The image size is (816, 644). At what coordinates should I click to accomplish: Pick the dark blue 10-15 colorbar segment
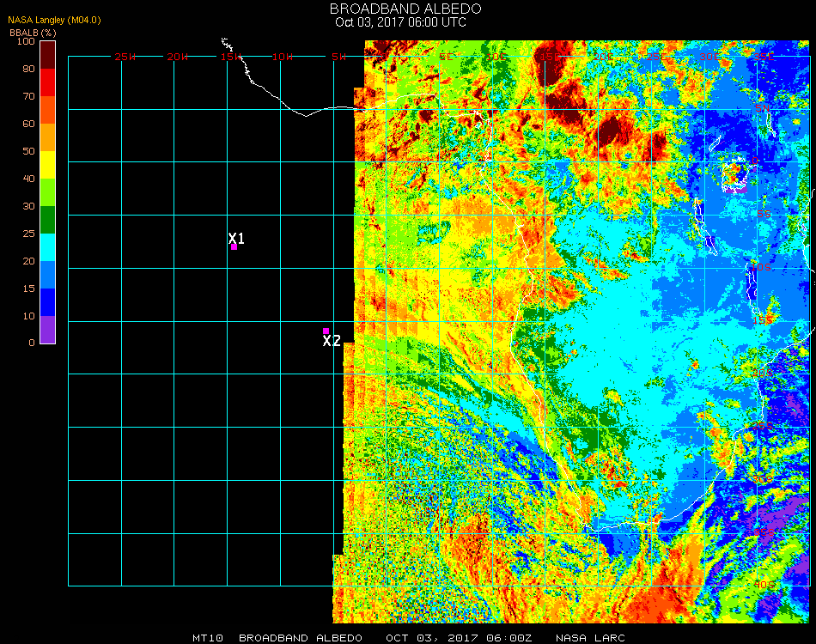[48, 302]
